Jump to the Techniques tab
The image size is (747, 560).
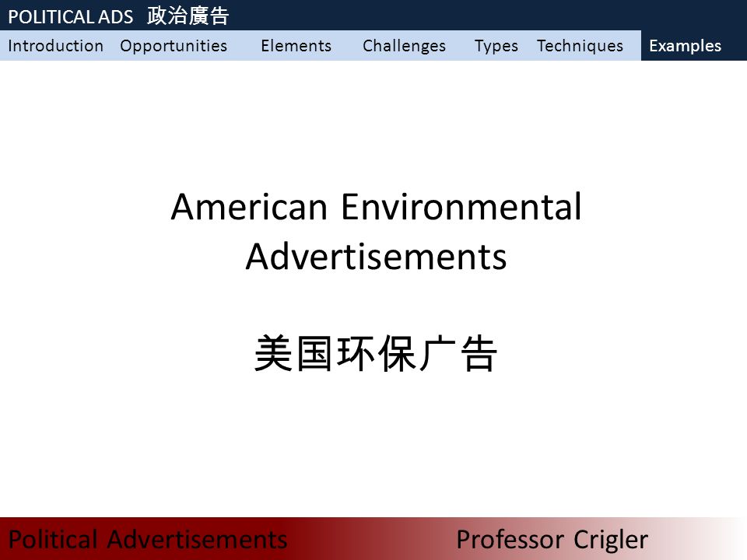coord(580,46)
